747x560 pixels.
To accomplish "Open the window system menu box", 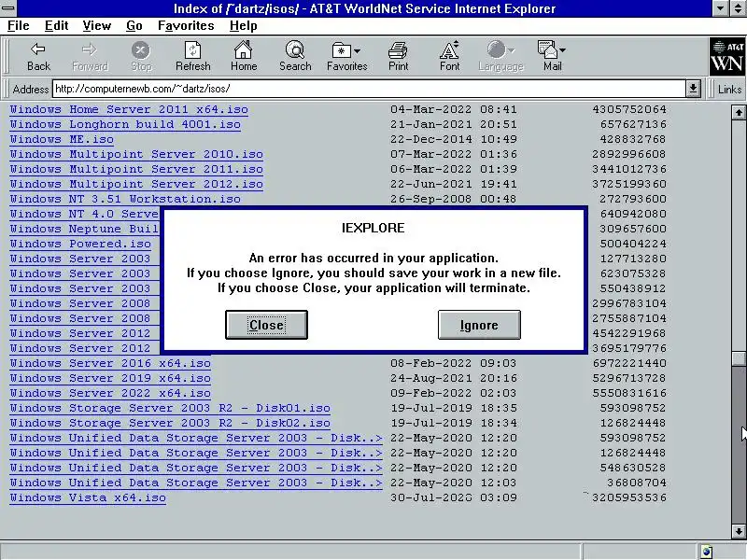I will click(8, 8).
